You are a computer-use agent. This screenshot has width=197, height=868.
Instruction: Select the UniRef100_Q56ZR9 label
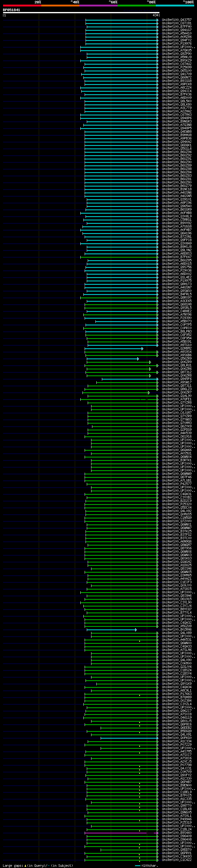click(176, 358)
